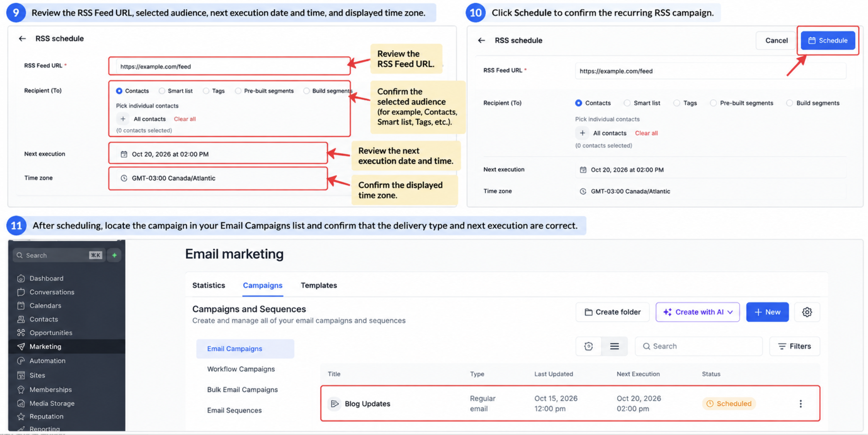Click back arrow in step 9 RSS schedule
The height and width of the screenshot is (435, 868).
point(22,38)
